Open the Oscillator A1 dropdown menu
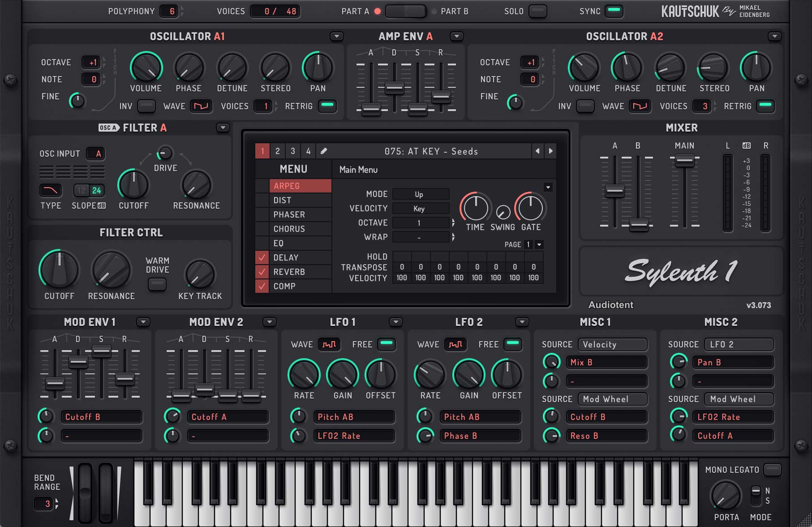812x527 pixels. pyautogui.click(x=336, y=36)
